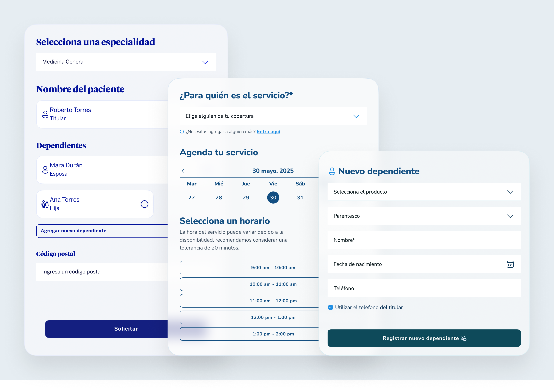Select the Ana Torres radio button
The width and height of the screenshot is (554, 392).
(x=144, y=204)
